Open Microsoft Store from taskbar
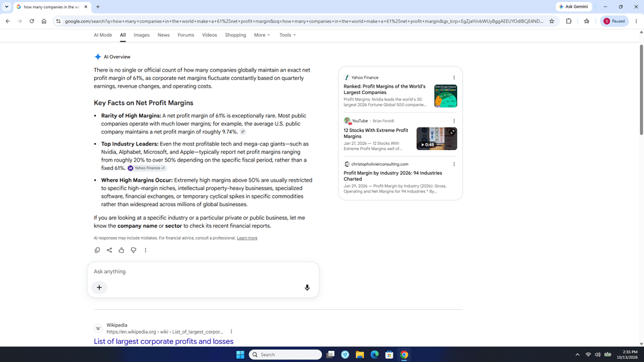644x362 pixels. point(390,355)
